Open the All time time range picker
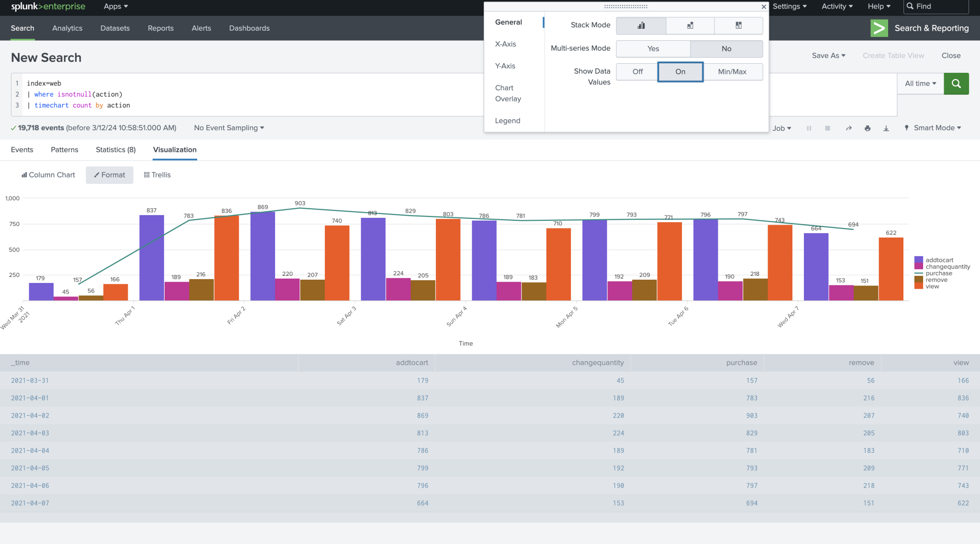 919,83
